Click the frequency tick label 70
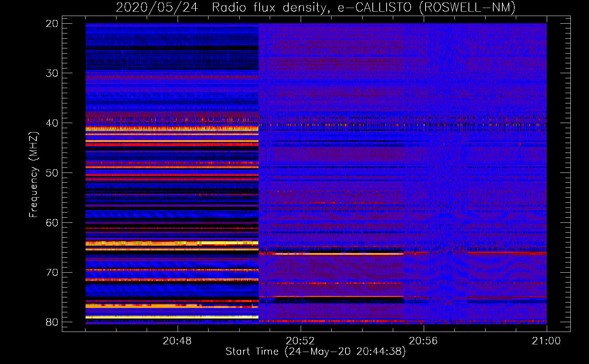This screenshot has width=589, height=364. (x=52, y=273)
